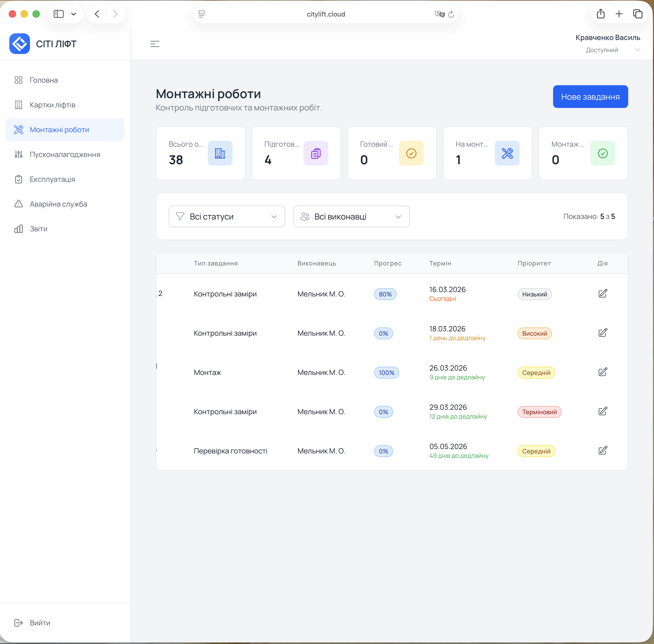
Task: Expand the Всі виконавці dropdown
Action: click(x=351, y=216)
